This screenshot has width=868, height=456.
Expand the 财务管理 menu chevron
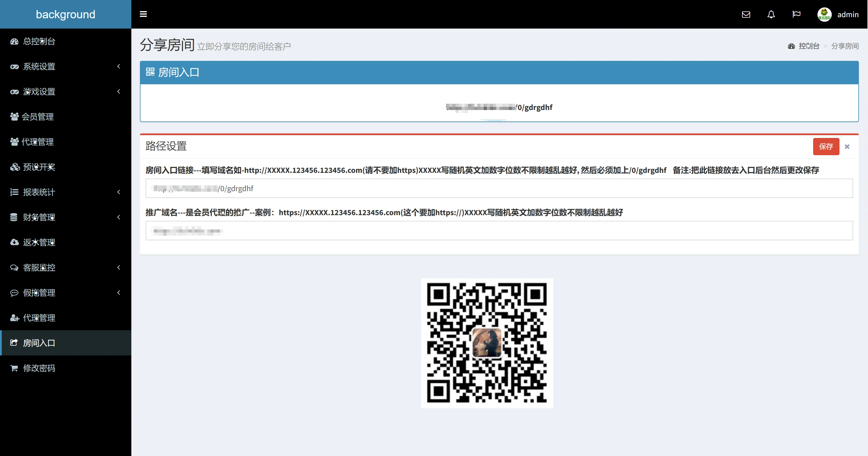click(x=118, y=217)
